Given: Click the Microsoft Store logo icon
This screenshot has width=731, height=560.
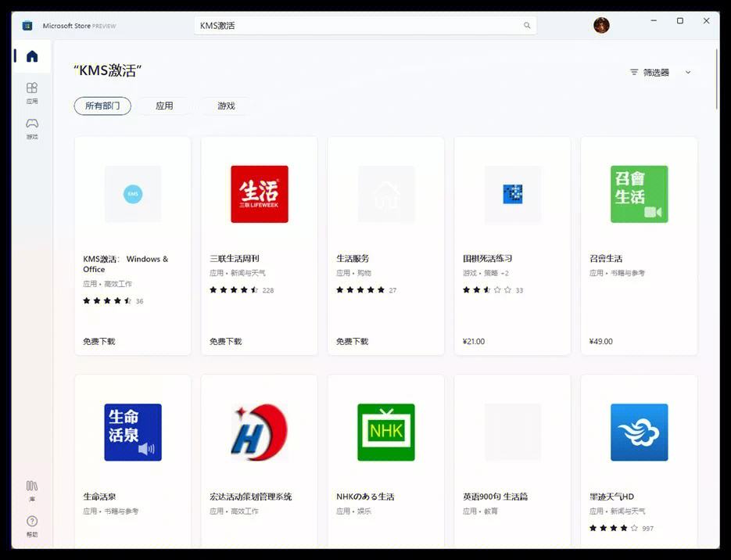Looking at the screenshot, I should click(27, 26).
